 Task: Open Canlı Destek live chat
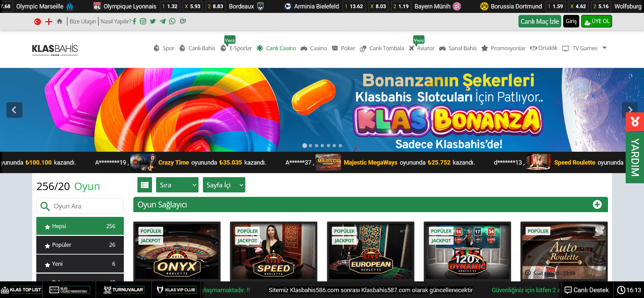[x=587, y=290]
